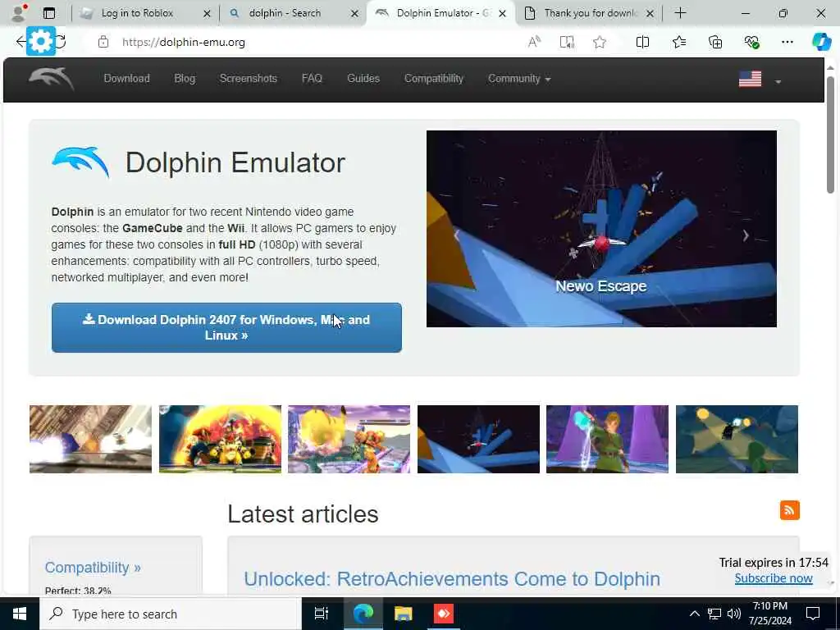Click the site lock info icon

point(103,42)
